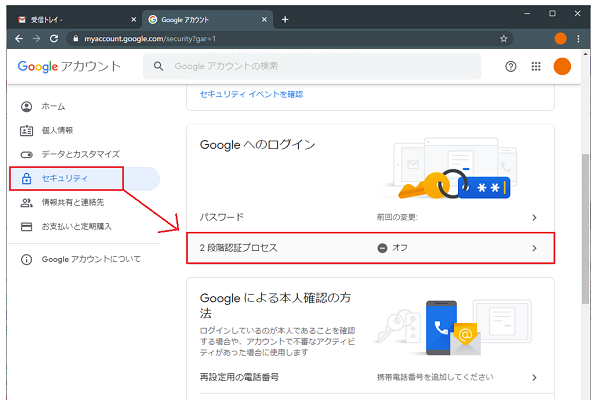Open the 2 段階認証プロセス row

pos(370,248)
